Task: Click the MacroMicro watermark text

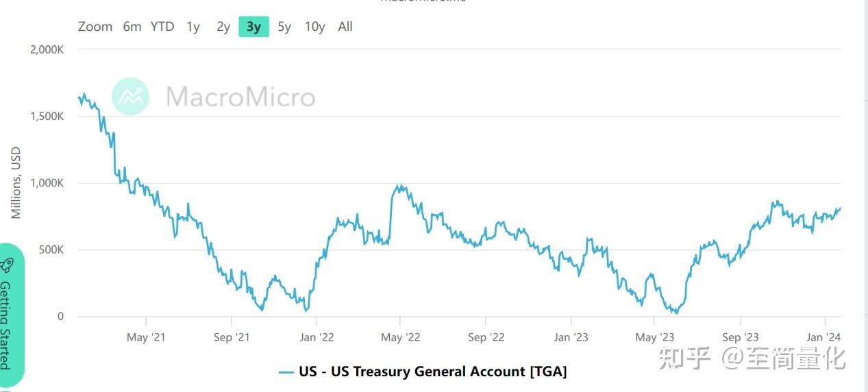Action: 240,97
